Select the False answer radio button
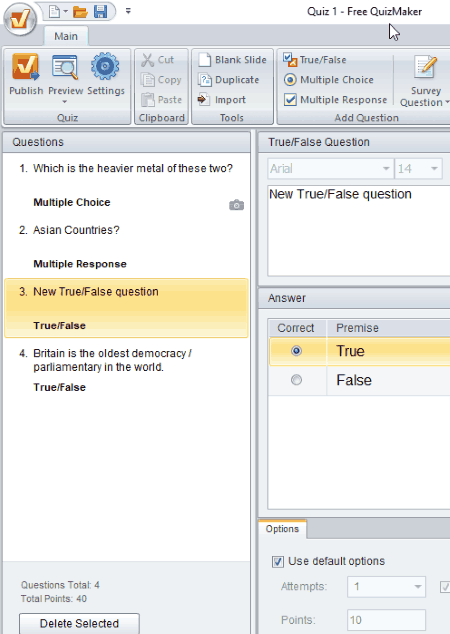Viewport: 450px width, 634px height. [296, 380]
